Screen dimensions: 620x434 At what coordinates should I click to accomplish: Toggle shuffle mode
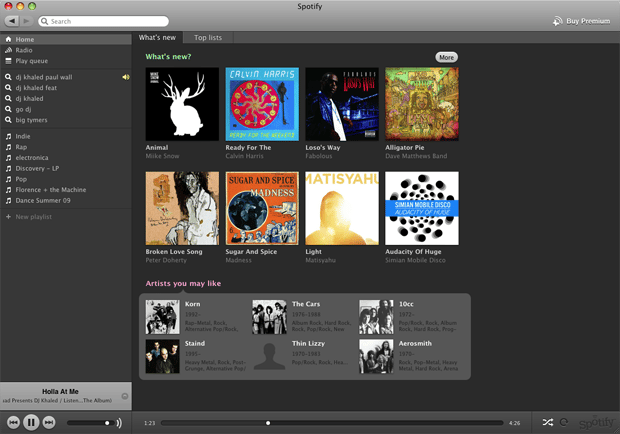[x=548, y=423]
